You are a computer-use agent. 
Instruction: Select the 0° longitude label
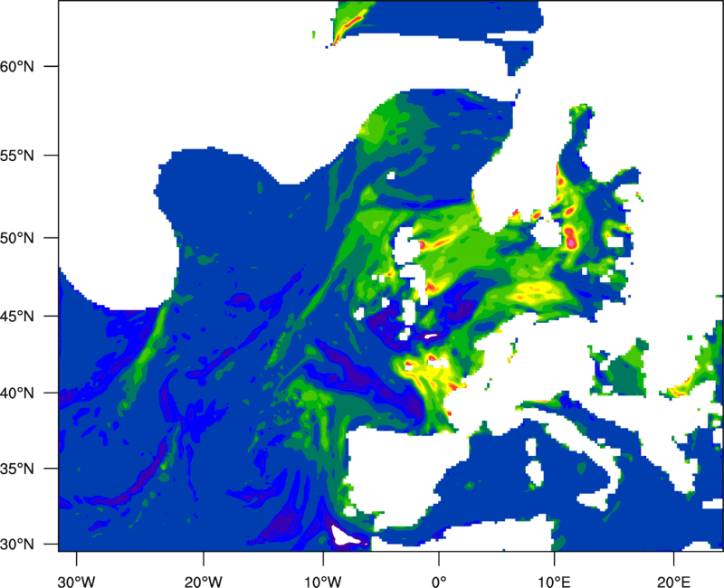tap(439, 582)
